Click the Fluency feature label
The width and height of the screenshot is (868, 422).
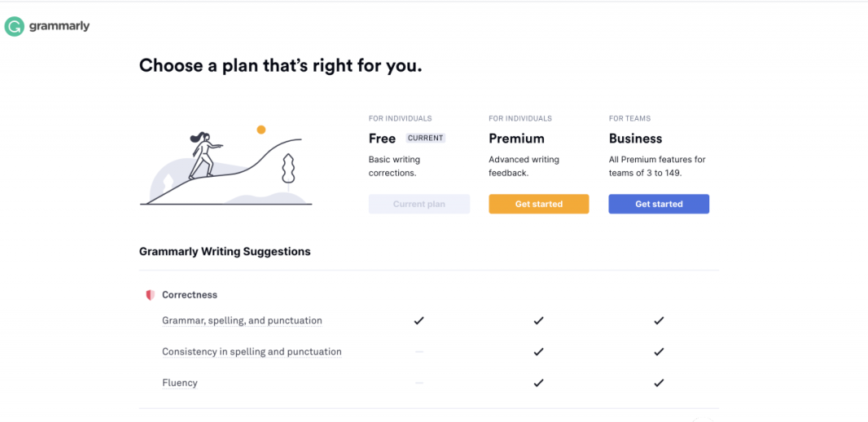pyautogui.click(x=180, y=383)
